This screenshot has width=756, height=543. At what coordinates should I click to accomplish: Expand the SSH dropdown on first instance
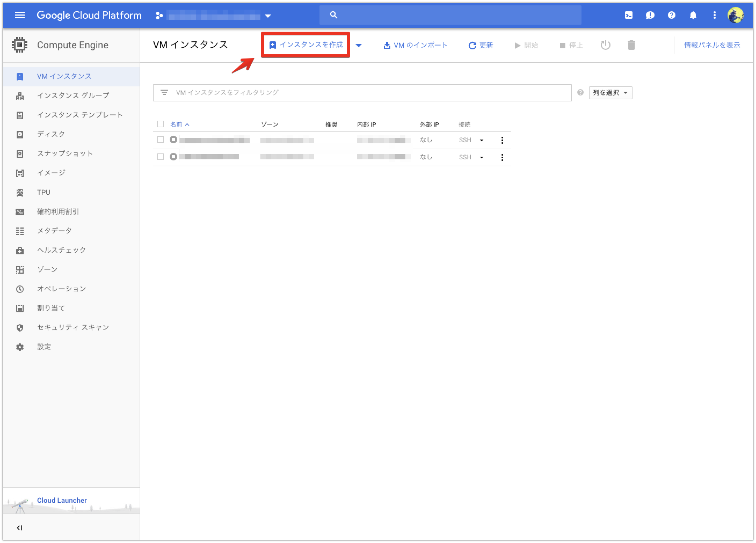[482, 140]
